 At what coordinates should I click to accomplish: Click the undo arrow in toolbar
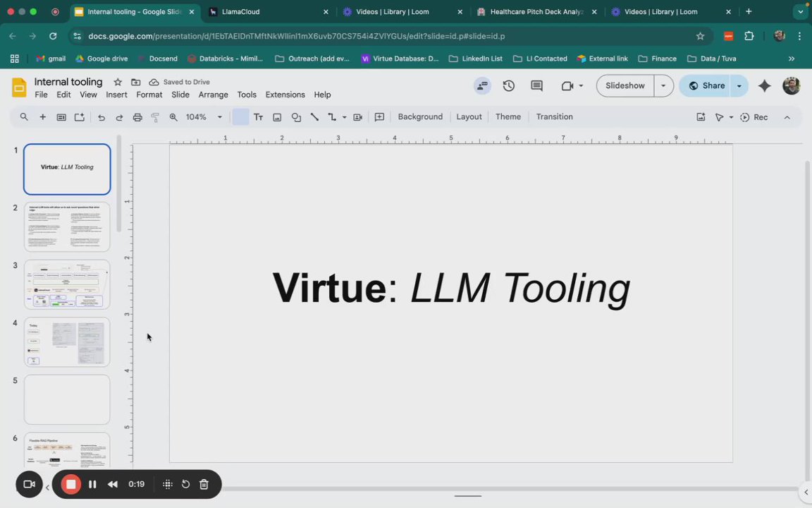[x=101, y=117]
